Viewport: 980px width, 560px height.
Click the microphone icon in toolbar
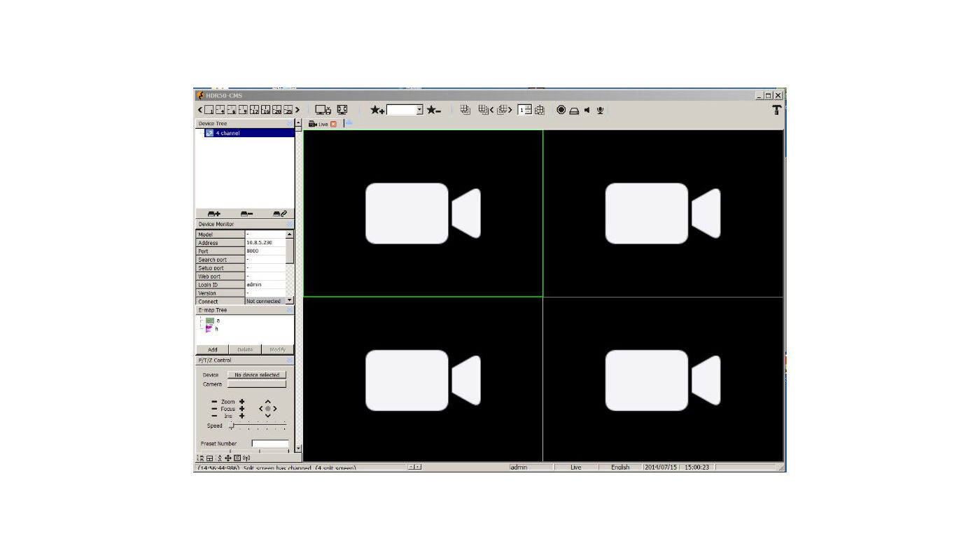click(x=600, y=110)
